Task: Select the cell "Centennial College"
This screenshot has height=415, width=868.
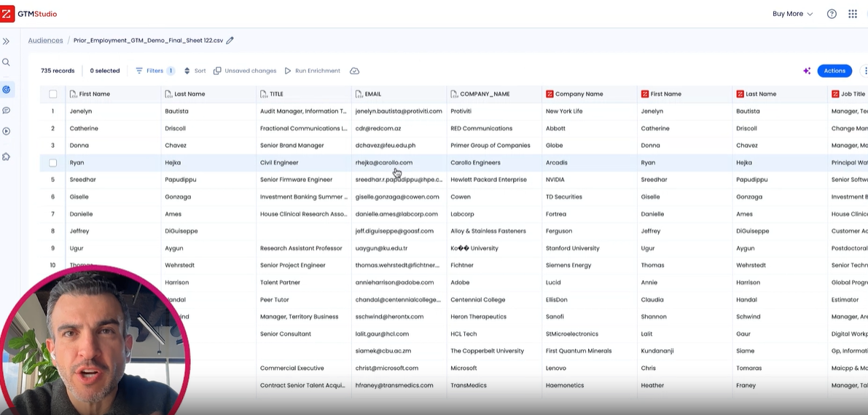Action: point(494,300)
